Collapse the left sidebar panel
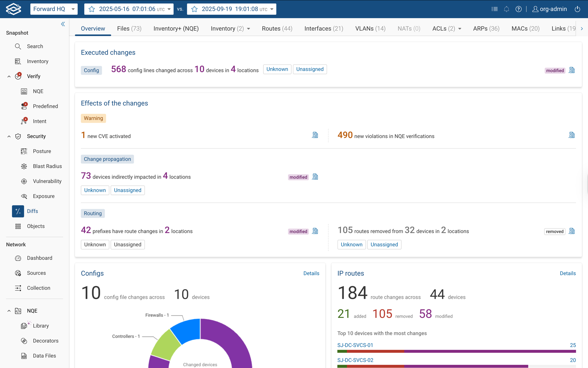This screenshot has width=588, height=368. click(63, 24)
